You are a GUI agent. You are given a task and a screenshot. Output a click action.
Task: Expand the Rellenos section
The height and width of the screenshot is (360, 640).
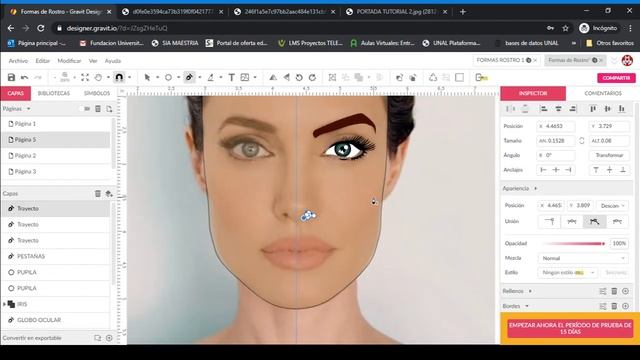(530, 291)
